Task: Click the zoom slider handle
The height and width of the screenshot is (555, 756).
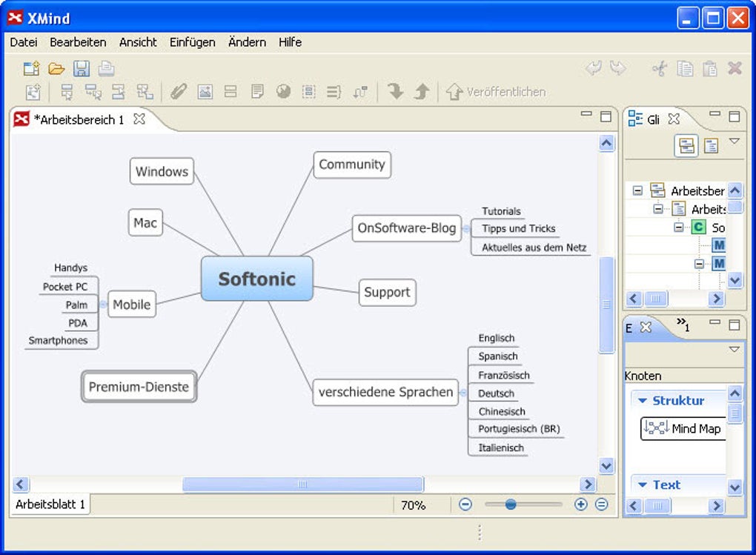Action: pos(511,505)
